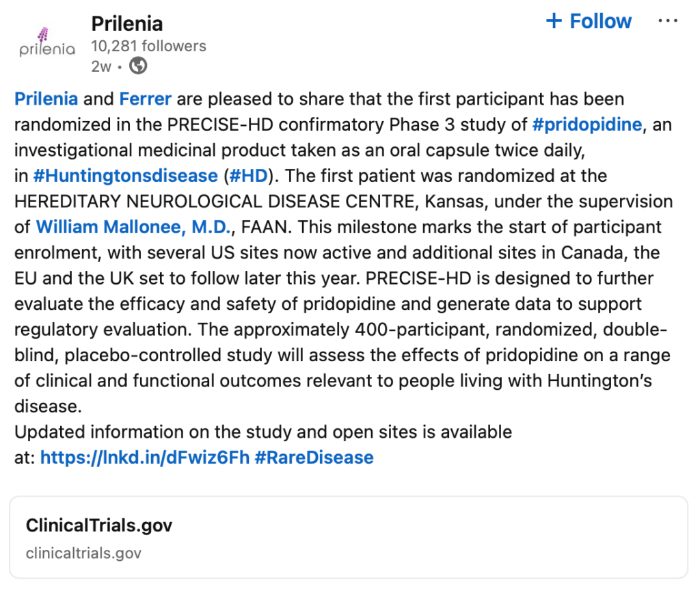Click the Prilenia logo avatar
700x593 pixels.
coord(47,43)
